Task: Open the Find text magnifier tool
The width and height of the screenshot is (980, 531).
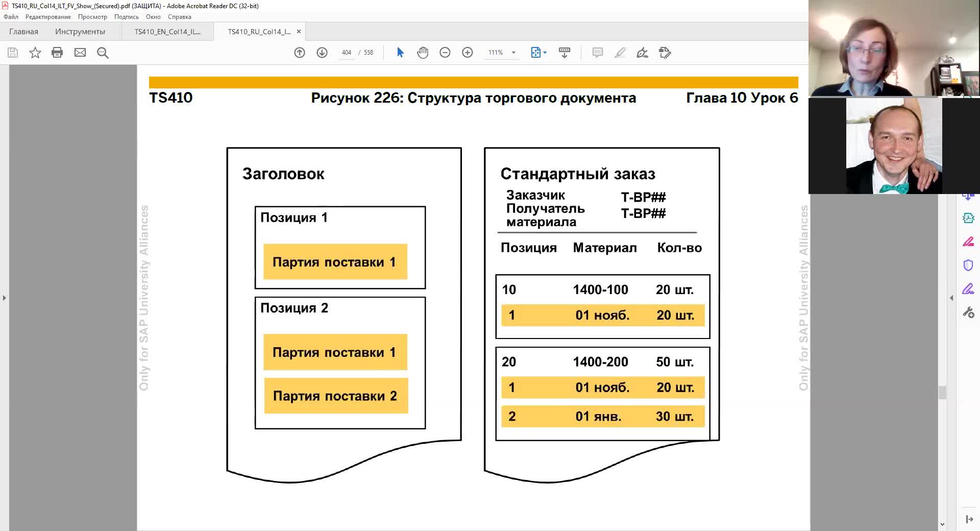Action: click(103, 53)
